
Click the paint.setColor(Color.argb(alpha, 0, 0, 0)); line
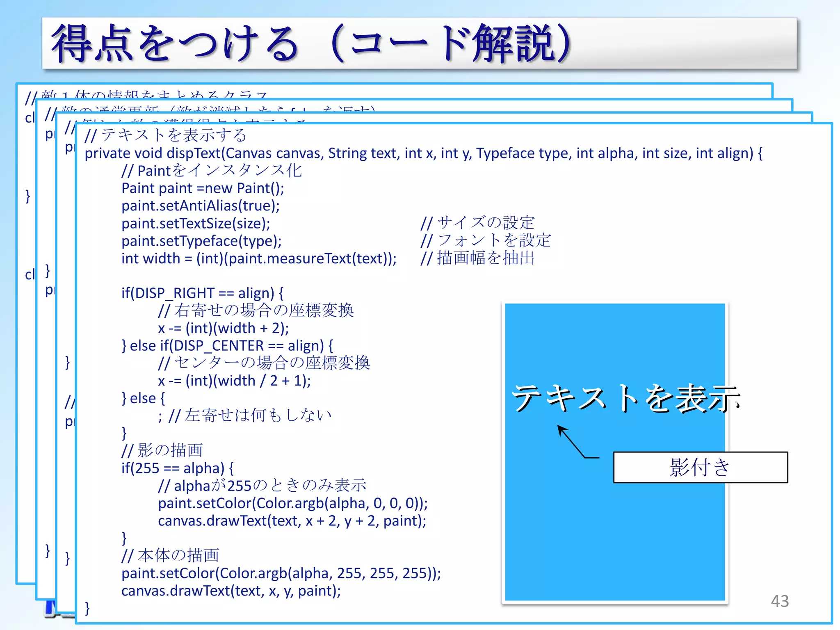(293, 503)
